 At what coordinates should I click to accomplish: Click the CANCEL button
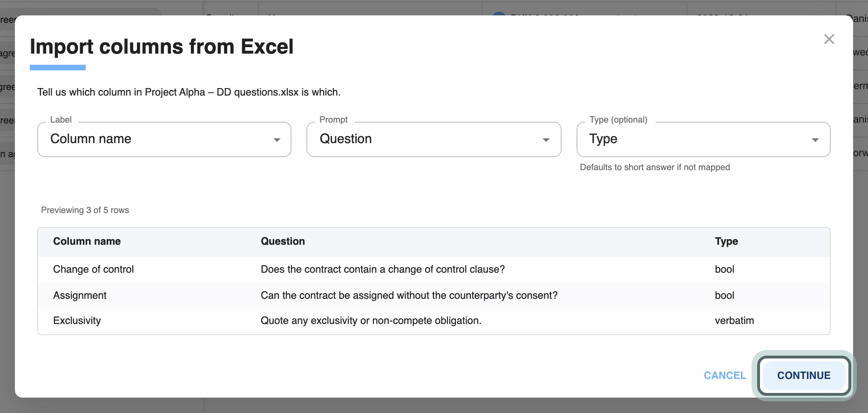(x=725, y=376)
